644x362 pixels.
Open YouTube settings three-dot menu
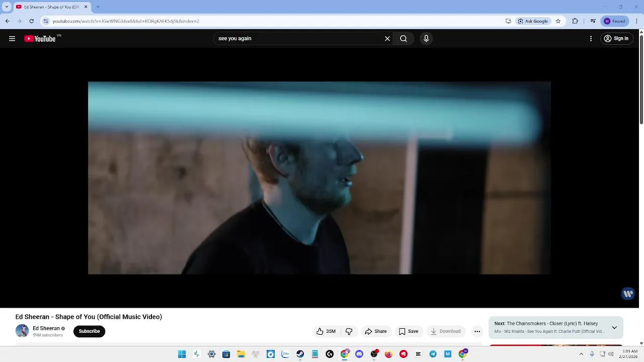591,39
